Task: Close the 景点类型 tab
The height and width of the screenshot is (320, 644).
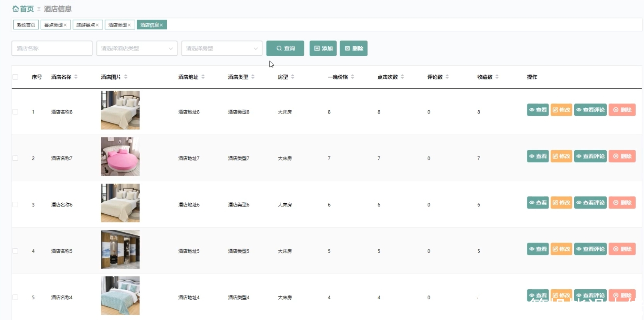Action: point(65,25)
